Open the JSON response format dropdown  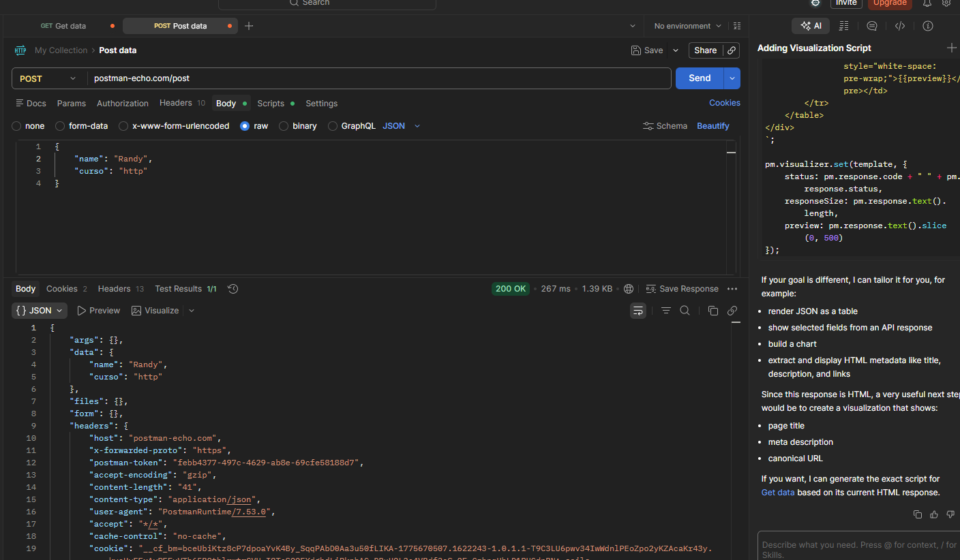click(40, 311)
